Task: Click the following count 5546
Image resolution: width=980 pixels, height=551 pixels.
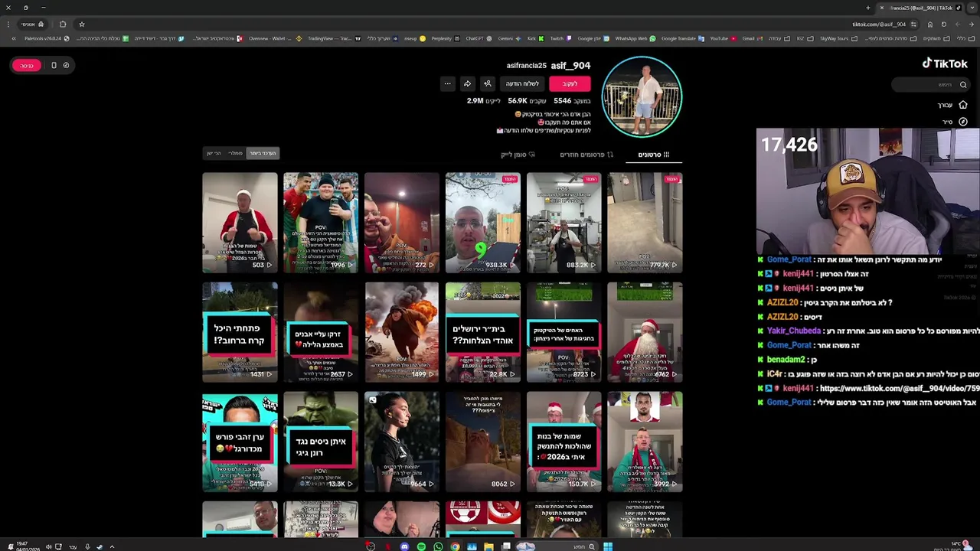Action: click(x=572, y=101)
